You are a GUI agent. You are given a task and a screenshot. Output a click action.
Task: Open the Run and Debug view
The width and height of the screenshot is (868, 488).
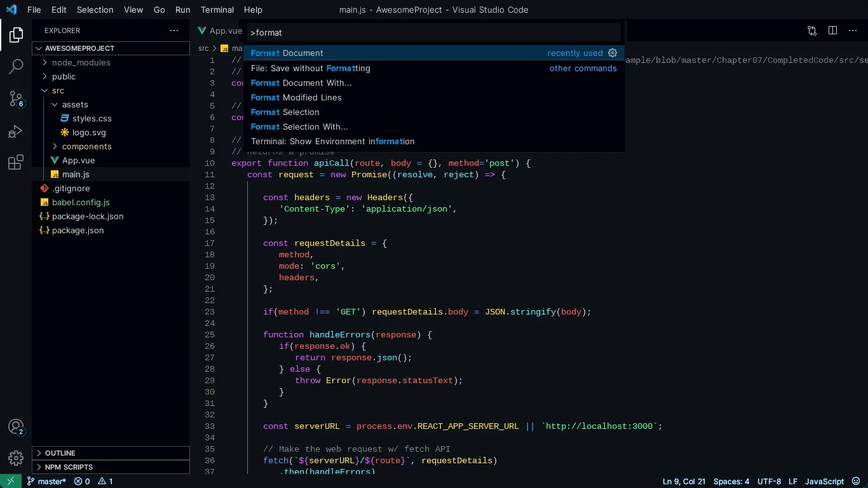[x=16, y=131]
